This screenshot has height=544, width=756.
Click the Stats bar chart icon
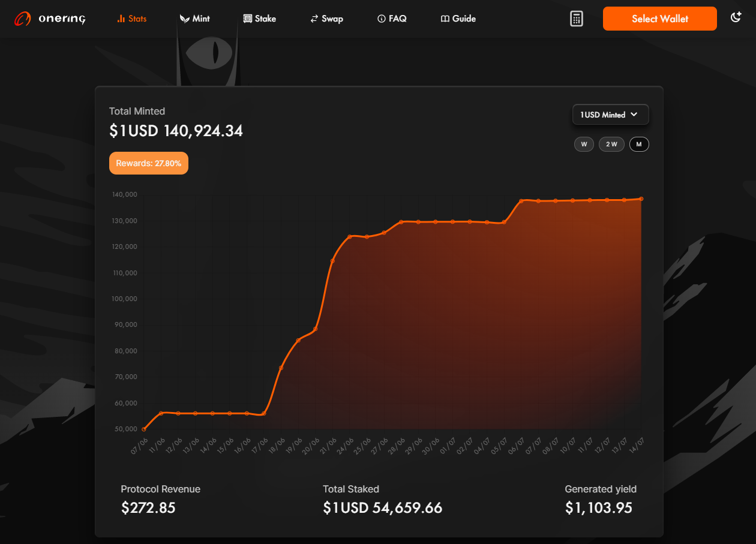pos(121,19)
